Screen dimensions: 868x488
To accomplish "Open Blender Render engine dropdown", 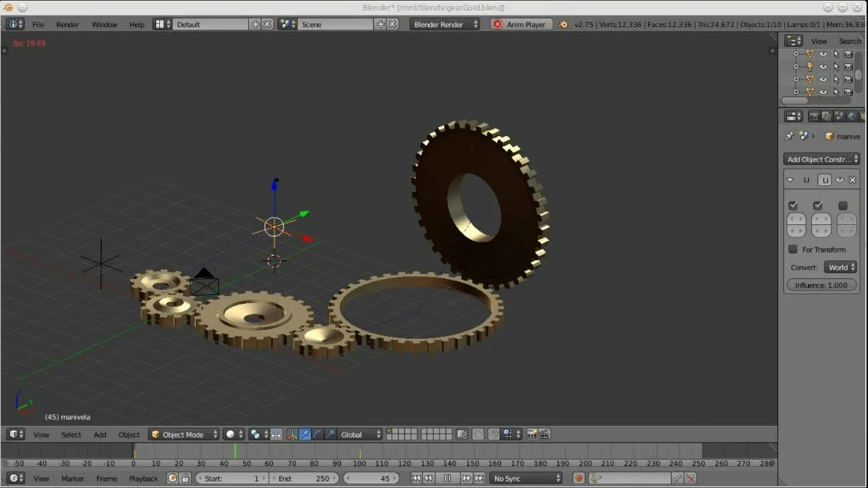I will coord(445,24).
